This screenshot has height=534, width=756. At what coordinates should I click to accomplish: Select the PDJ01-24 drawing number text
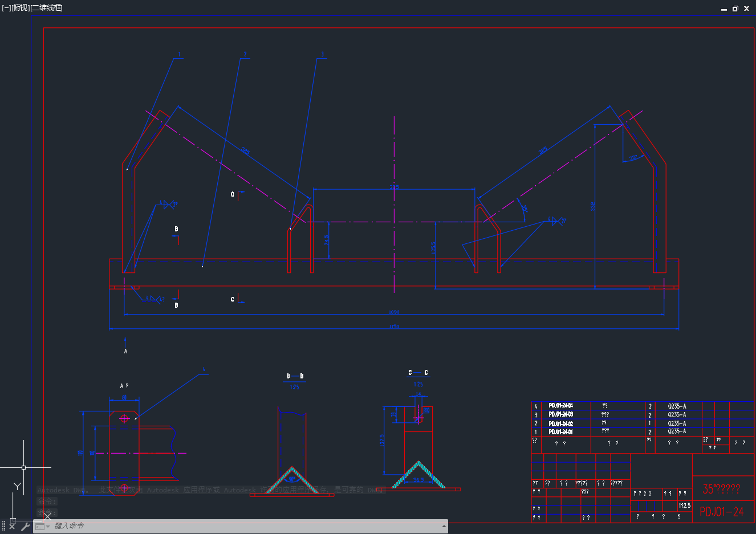point(722,512)
